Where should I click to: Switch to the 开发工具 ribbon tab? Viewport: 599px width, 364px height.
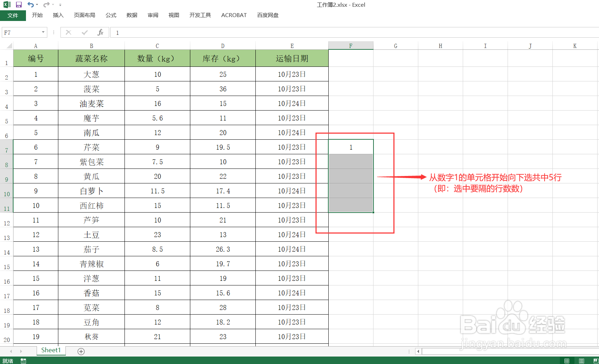coord(200,15)
